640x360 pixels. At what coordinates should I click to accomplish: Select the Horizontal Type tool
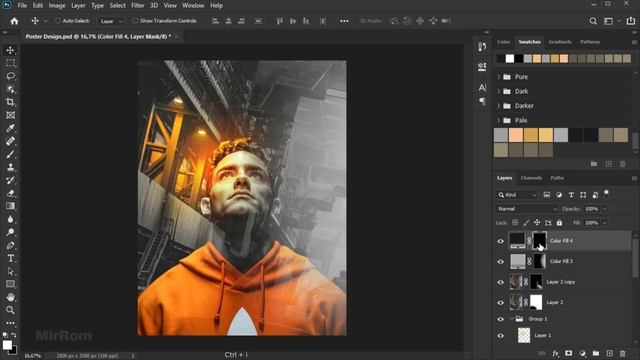pos(11,258)
